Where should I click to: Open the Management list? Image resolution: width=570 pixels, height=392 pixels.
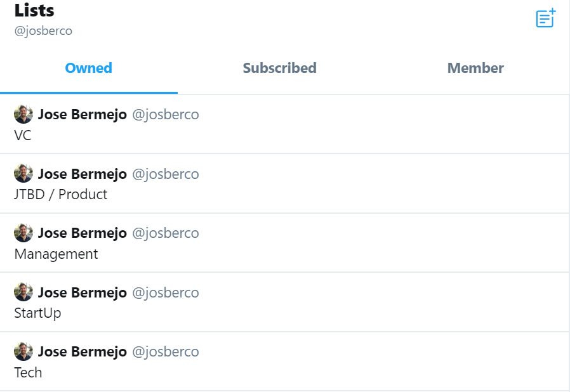click(56, 254)
